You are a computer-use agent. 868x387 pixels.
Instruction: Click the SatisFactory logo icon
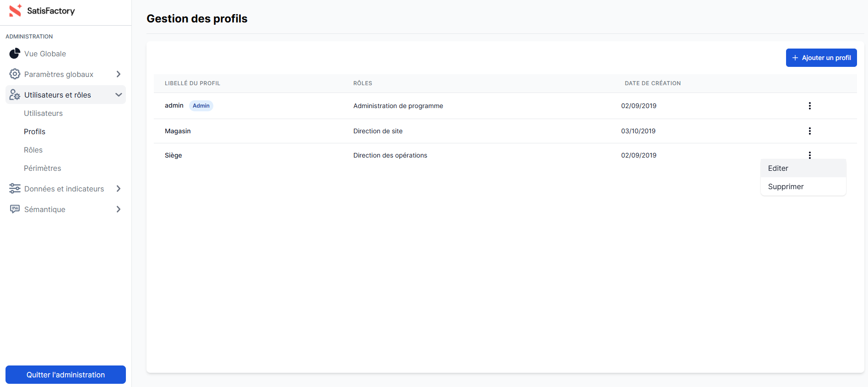(x=16, y=11)
